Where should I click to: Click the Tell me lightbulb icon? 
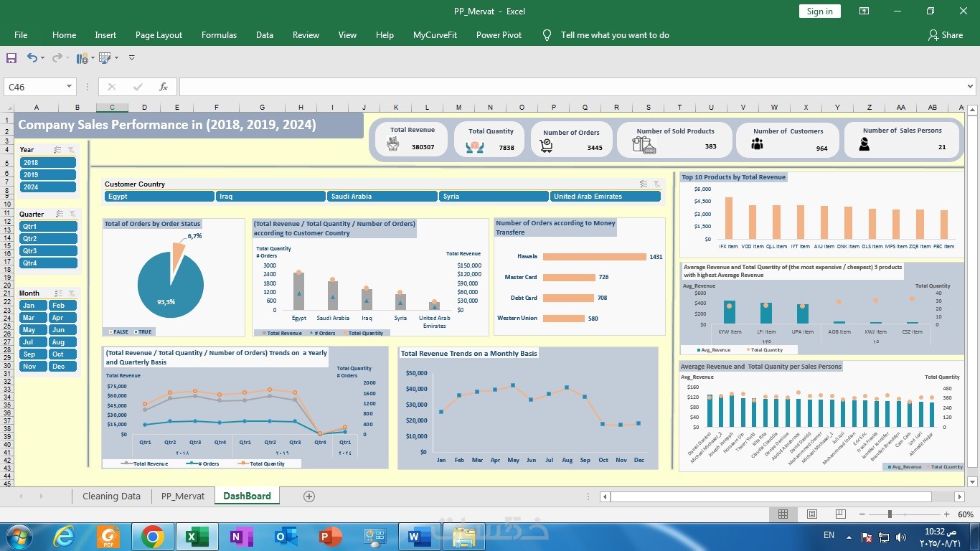[547, 34]
